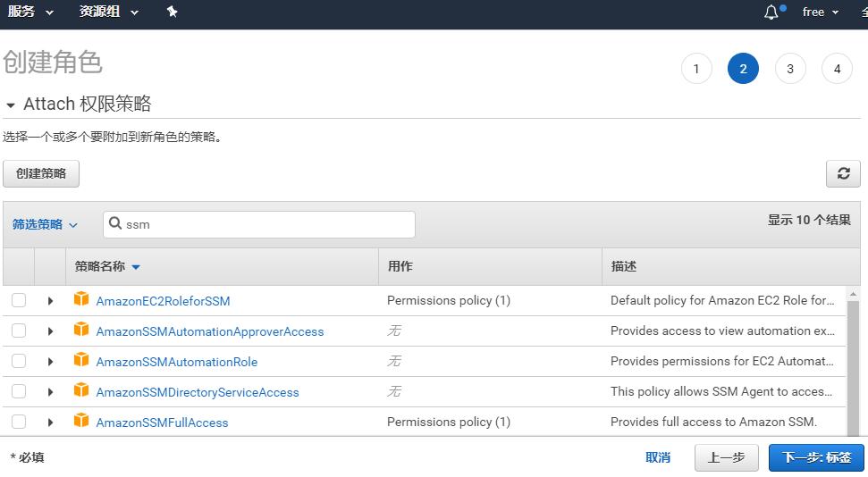The height and width of the screenshot is (477, 868).
Task: Click the 用作 column header
Action: (x=400, y=266)
